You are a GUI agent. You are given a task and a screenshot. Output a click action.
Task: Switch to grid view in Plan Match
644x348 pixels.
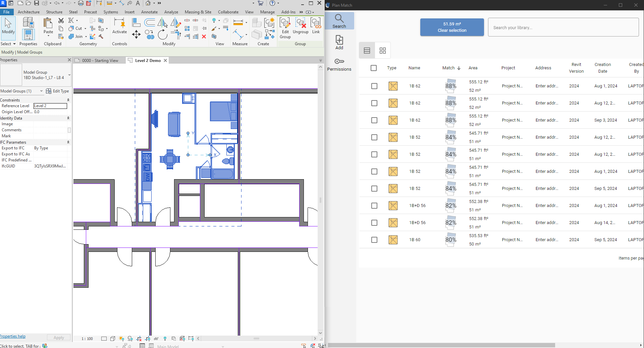(382, 51)
